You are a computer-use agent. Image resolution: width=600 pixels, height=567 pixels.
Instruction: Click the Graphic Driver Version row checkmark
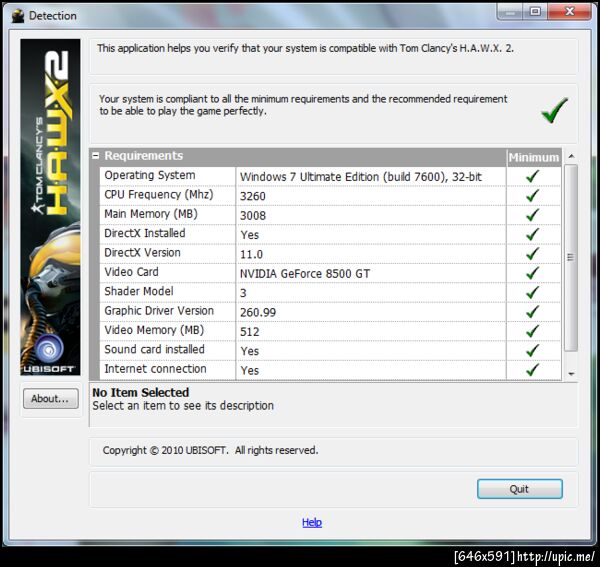(x=532, y=312)
